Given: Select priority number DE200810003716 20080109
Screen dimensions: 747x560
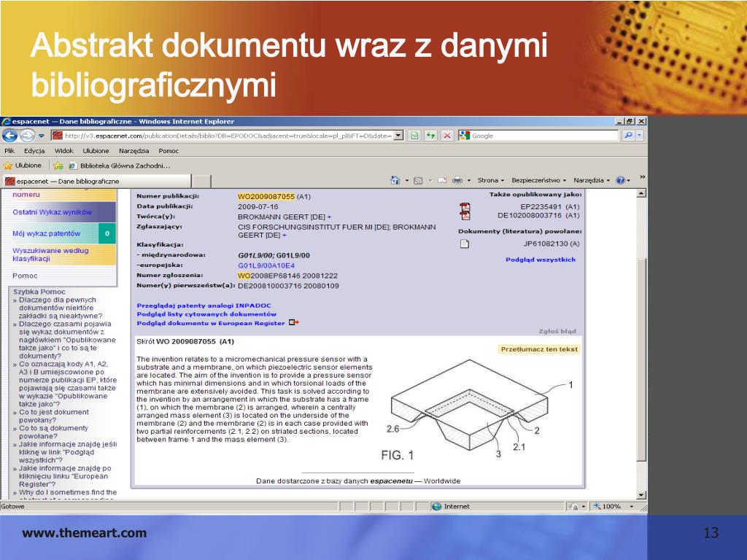Looking at the screenshot, I should point(288,286).
